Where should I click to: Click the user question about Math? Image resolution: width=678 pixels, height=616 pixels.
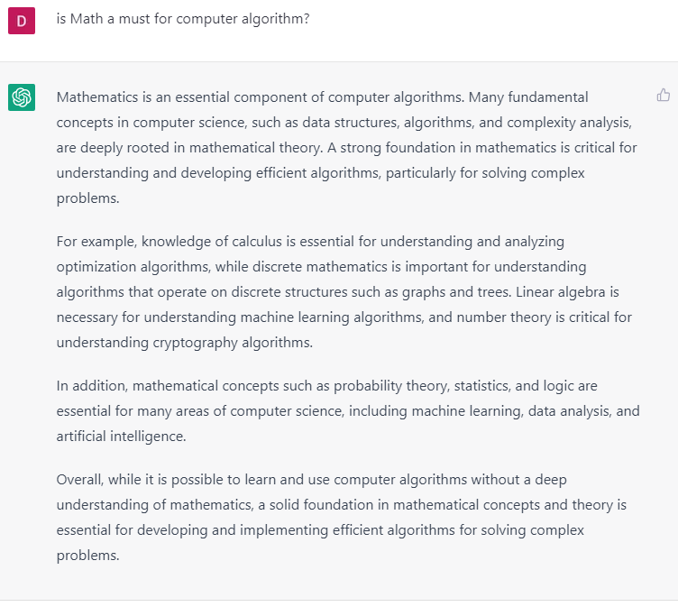tap(183, 18)
